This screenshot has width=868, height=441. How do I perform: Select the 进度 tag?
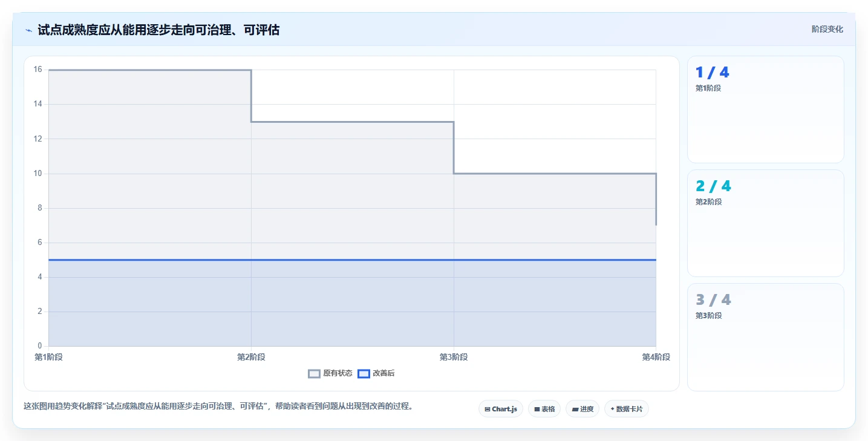click(582, 409)
